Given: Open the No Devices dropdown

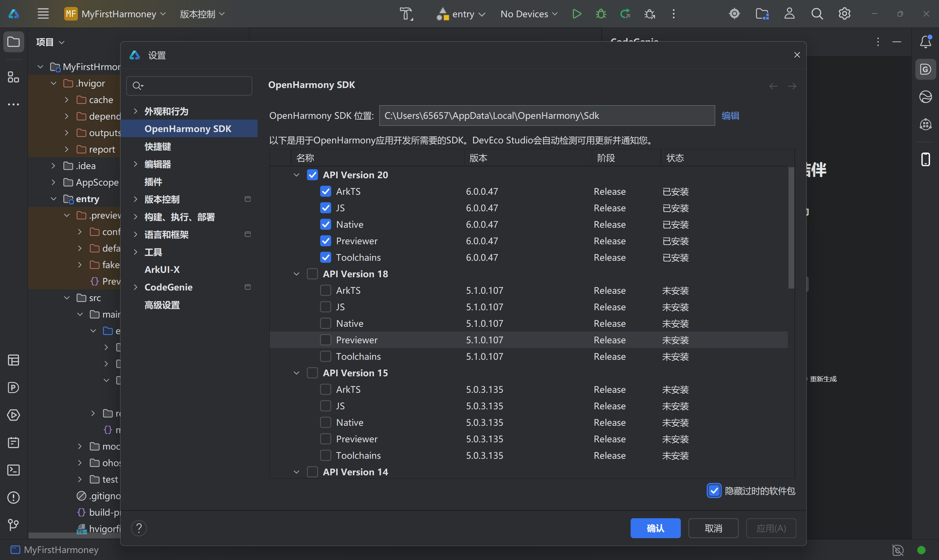Looking at the screenshot, I should 529,14.
